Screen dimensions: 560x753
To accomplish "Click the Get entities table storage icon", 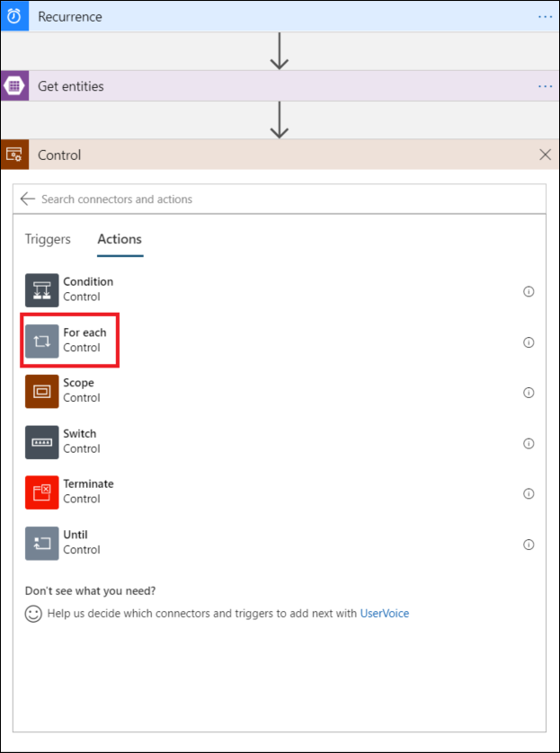I will pyautogui.click(x=14, y=86).
